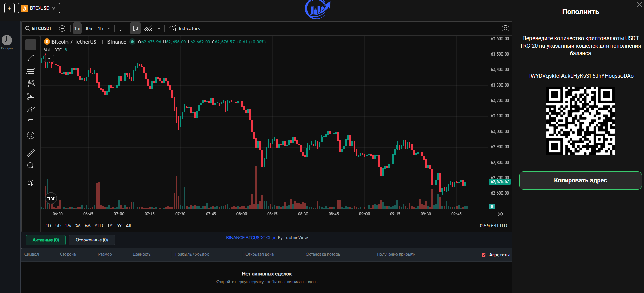Take a chart snapshot with camera icon

click(505, 28)
